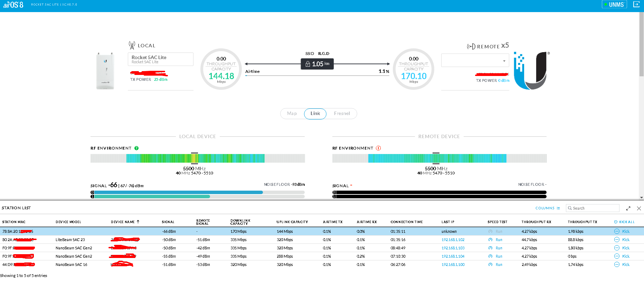
Task: Click remote RF environment spectrum bar
Action: click(x=439, y=158)
